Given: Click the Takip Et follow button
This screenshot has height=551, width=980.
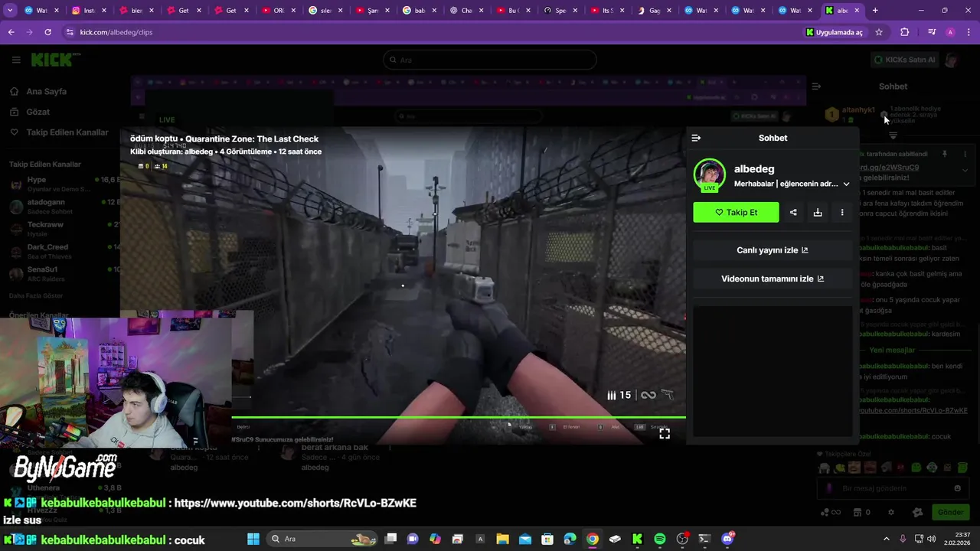Looking at the screenshot, I should (736, 212).
